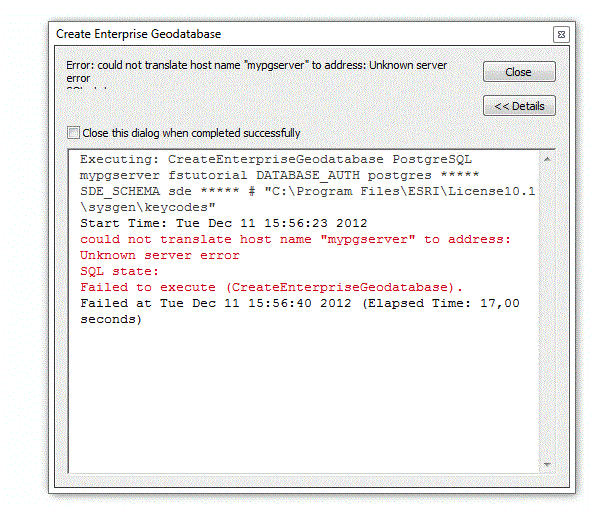Click the 'Executing: CreateEnterpriseGeodatabase PostgreSQL' line
Viewport: 594px width, 507px height.
[x=276, y=159]
